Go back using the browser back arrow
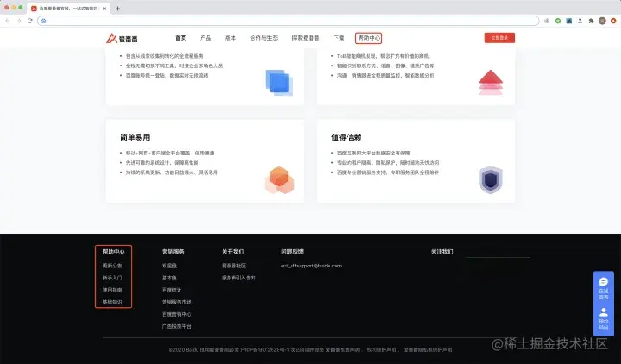Screen dimensions: 621x364 click(x=8, y=21)
